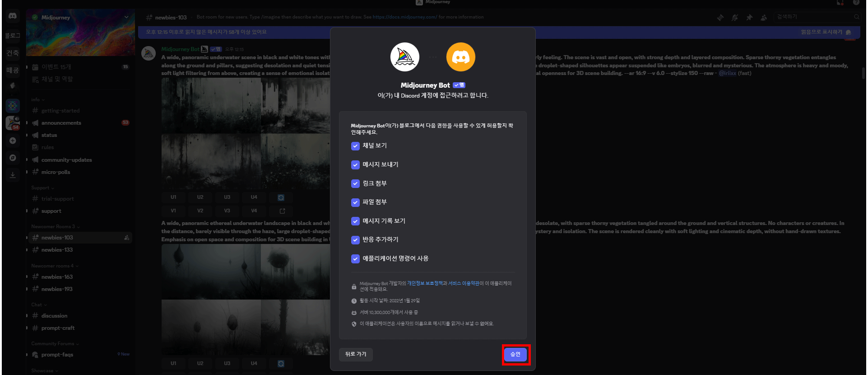
Task: Open the micro-polls channel
Action: coord(80,172)
